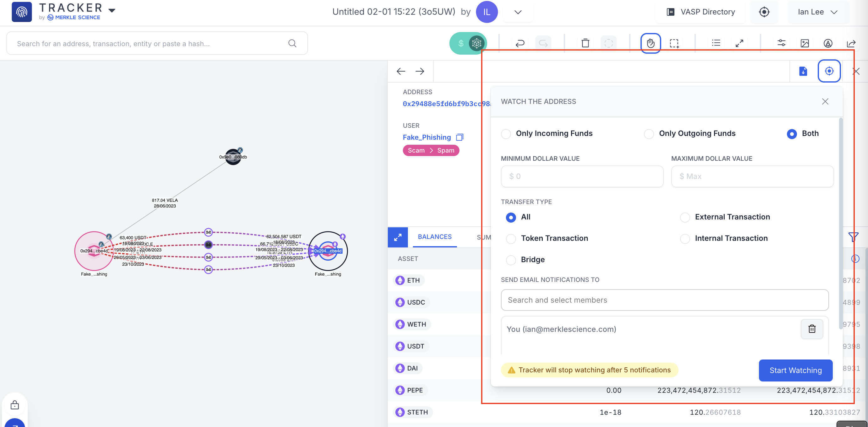Click the undo arrow in the toolbar
868x427 pixels.
(x=520, y=43)
